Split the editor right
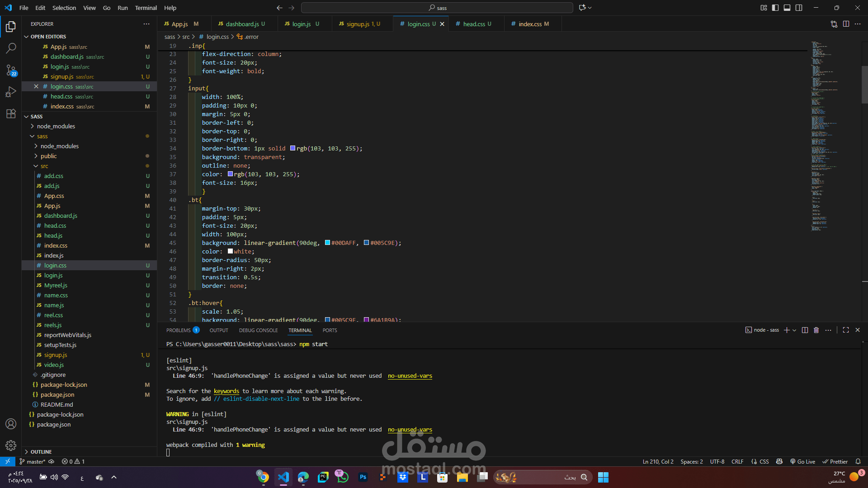868x488 pixels. [x=846, y=24]
